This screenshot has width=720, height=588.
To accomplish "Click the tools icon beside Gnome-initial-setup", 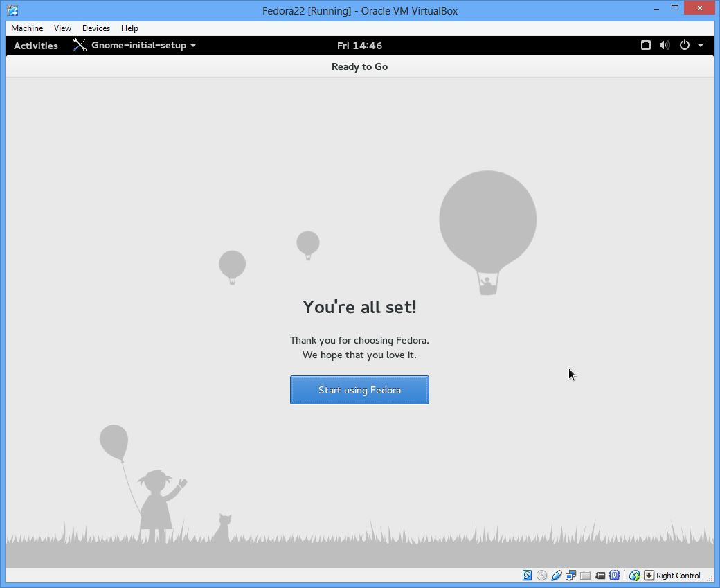I will (x=80, y=45).
